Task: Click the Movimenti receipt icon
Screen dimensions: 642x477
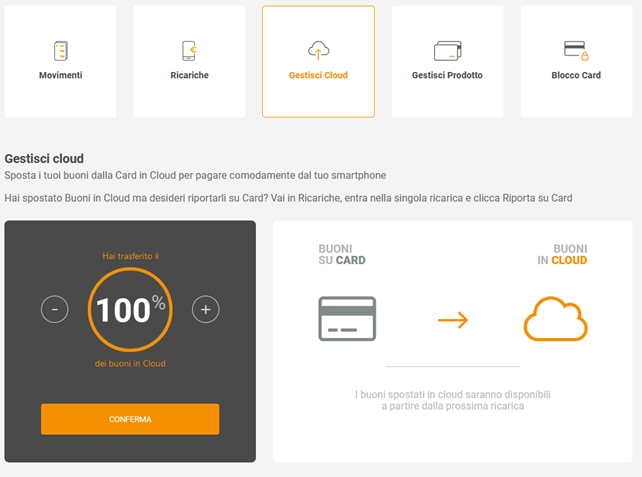Action: 60,51
